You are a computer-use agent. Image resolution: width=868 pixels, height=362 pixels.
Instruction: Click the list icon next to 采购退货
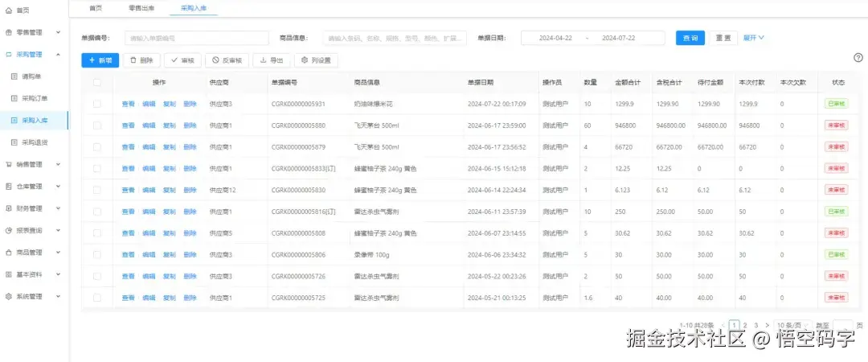click(14, 142)
